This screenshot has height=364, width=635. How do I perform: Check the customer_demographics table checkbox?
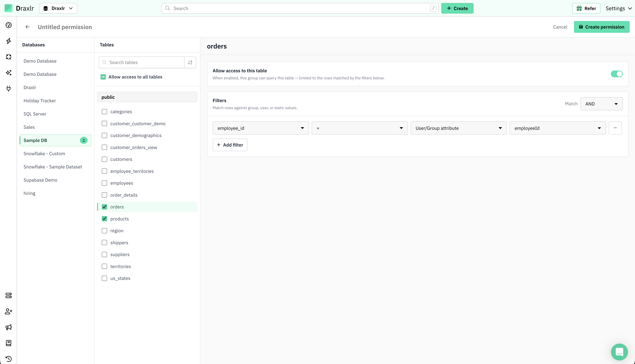[104, 135]
